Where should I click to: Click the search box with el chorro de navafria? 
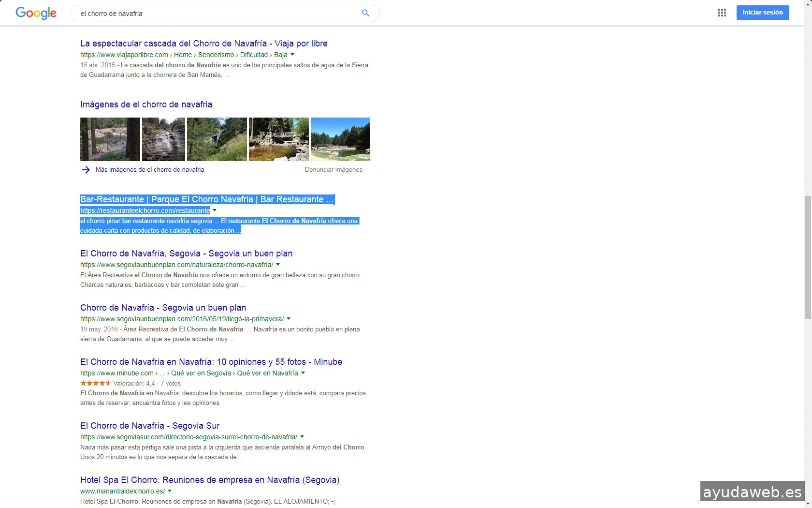point(217,14)
